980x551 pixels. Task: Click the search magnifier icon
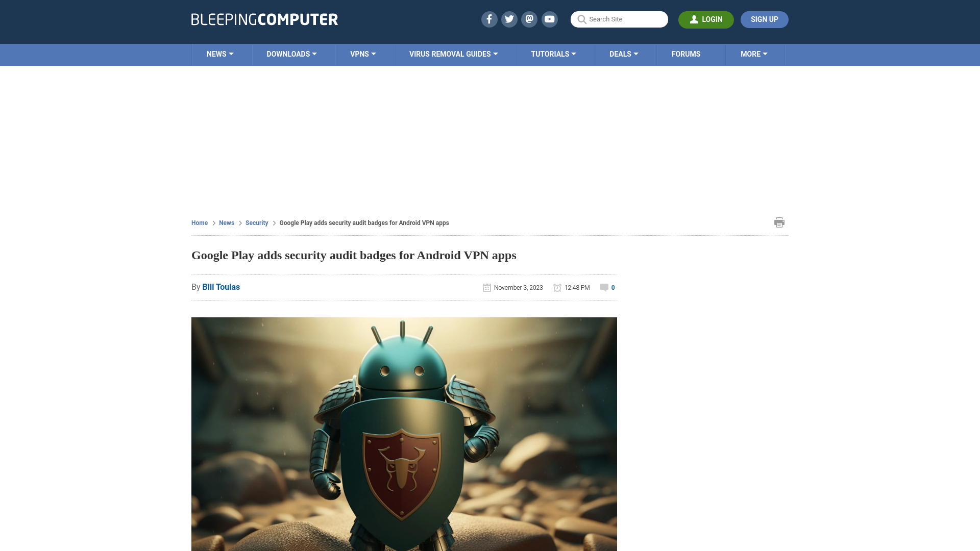click(581, 19)
